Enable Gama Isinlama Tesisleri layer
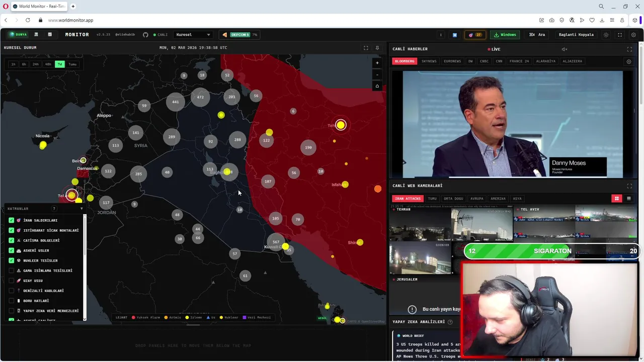 coord(12,270)
